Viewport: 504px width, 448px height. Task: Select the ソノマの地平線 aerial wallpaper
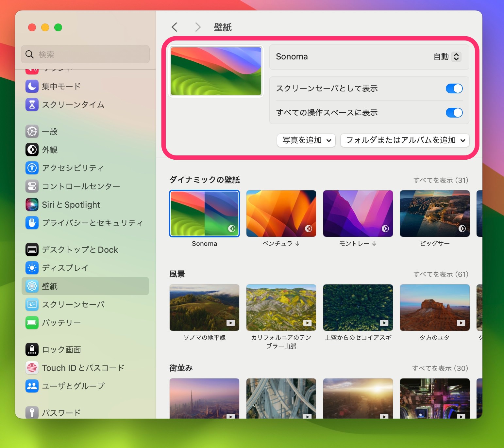pyautogui.click(x=204, y=308)
